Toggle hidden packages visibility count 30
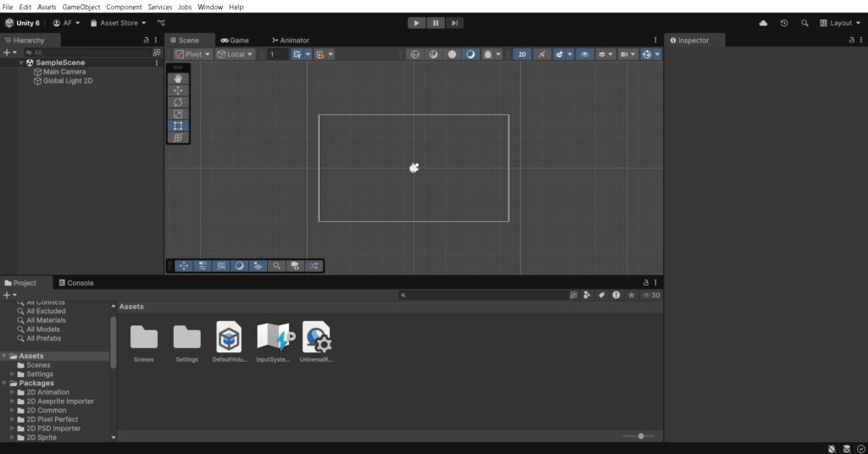Screen dimensions: 868x454 [x=651, y=296]
